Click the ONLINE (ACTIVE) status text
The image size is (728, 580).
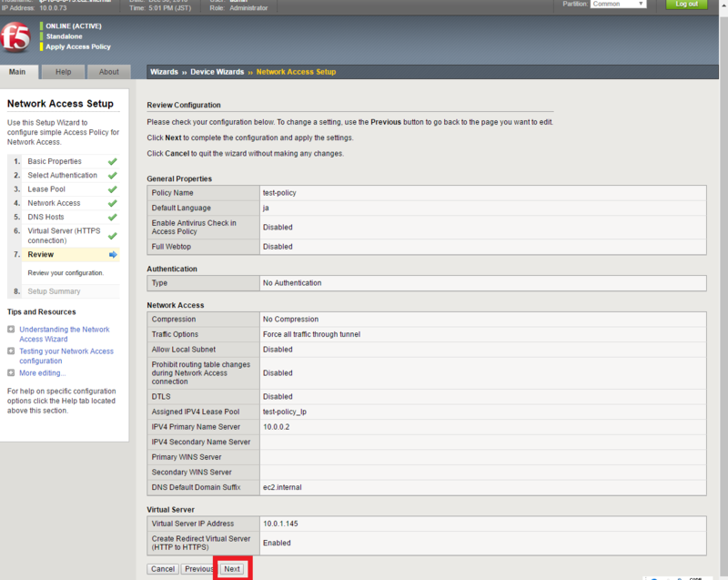pos(74,26)
